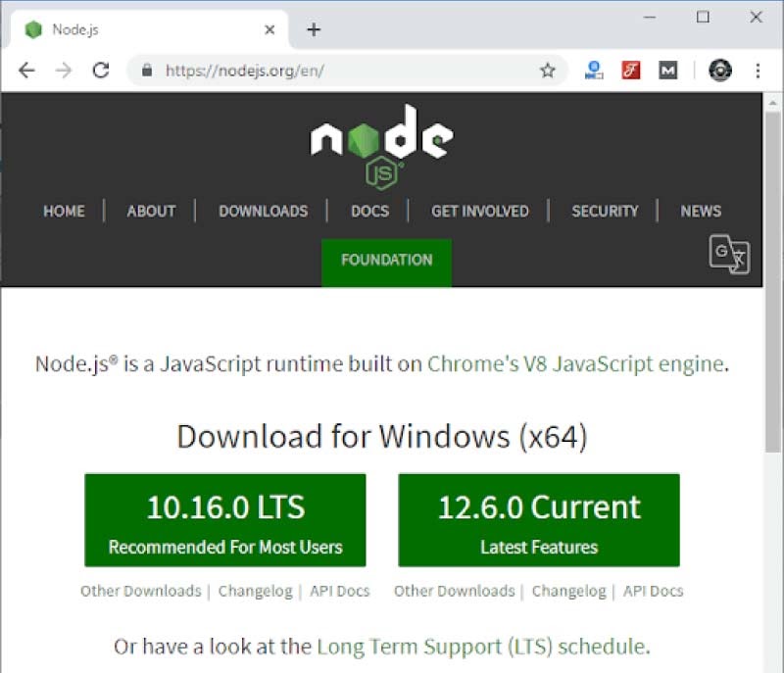The height and width of the screenshot is (673, 784).
Task: Download the 12.6.0 Current version
Action: coord(539,520)
